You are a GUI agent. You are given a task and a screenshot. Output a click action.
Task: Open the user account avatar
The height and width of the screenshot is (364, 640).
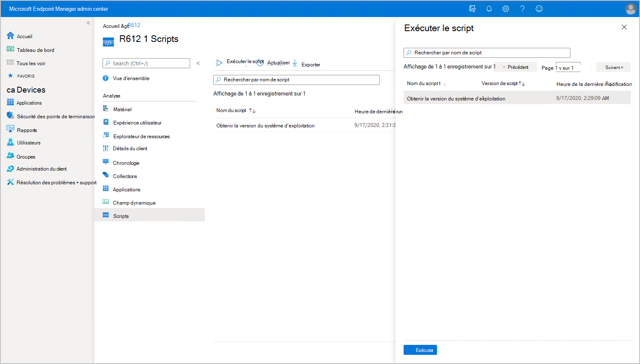coord(630,9)
